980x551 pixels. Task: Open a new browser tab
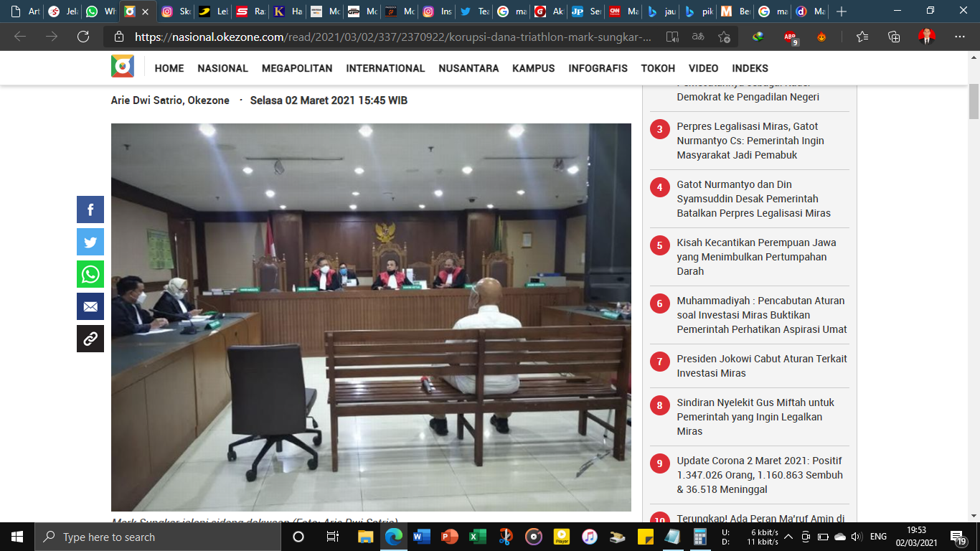(x=842, y=11)
